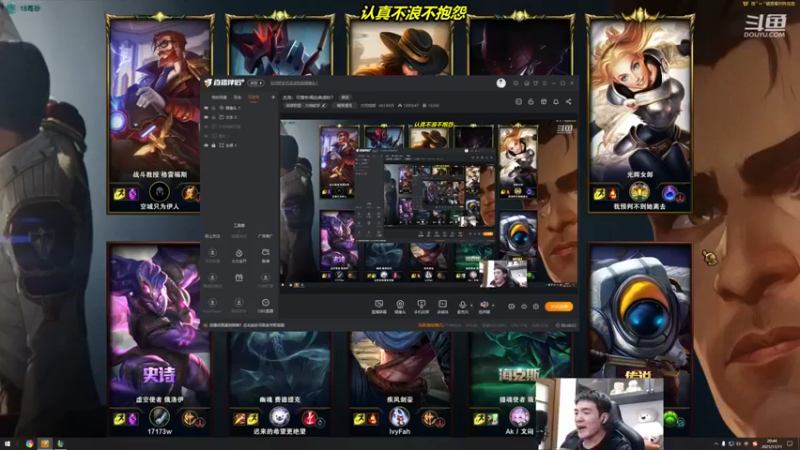Expand the small arrow next to microphone
The width and height of the screenshot is (800, 450).
click(x=470, y=305)
